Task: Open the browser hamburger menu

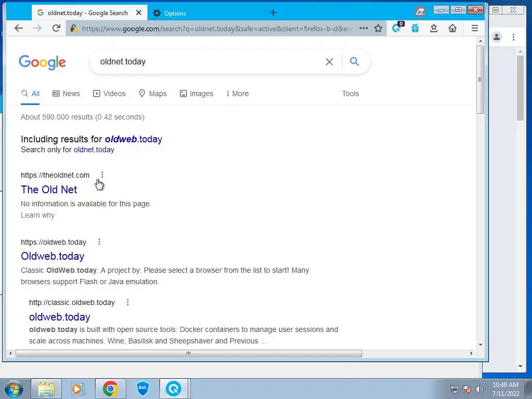Action: coord(475,28)
